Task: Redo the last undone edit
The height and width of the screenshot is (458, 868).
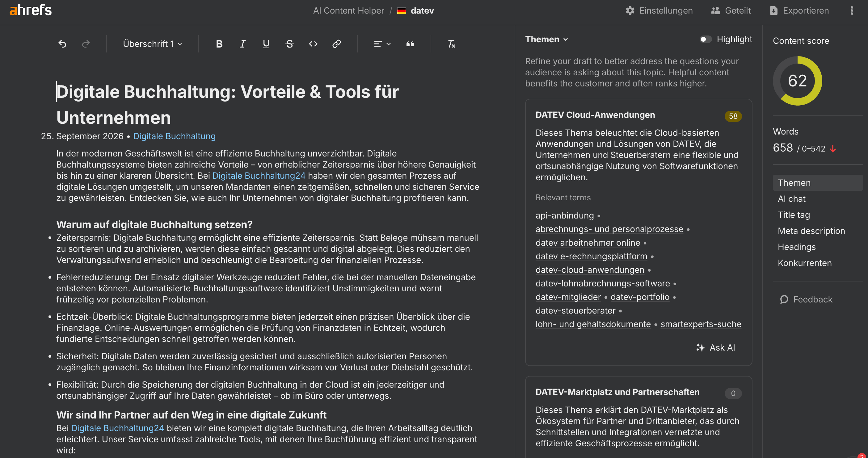Action: 86,44
